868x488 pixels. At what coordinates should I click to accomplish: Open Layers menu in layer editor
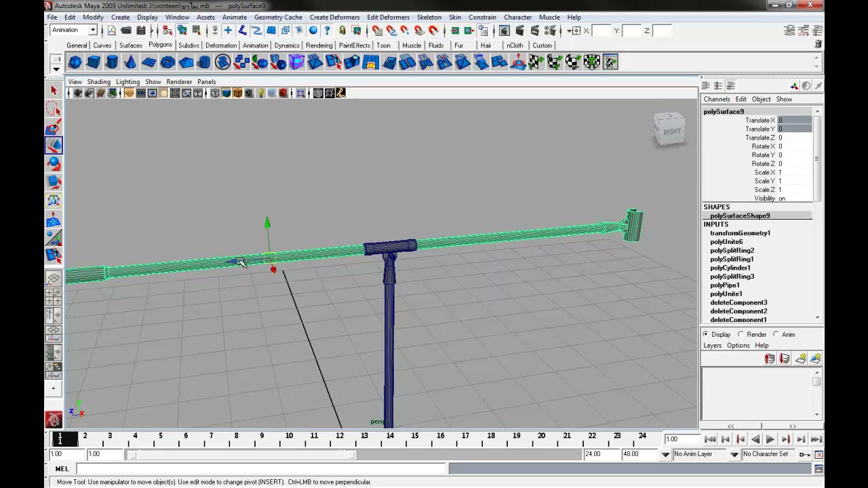click(x=712, y=346)
